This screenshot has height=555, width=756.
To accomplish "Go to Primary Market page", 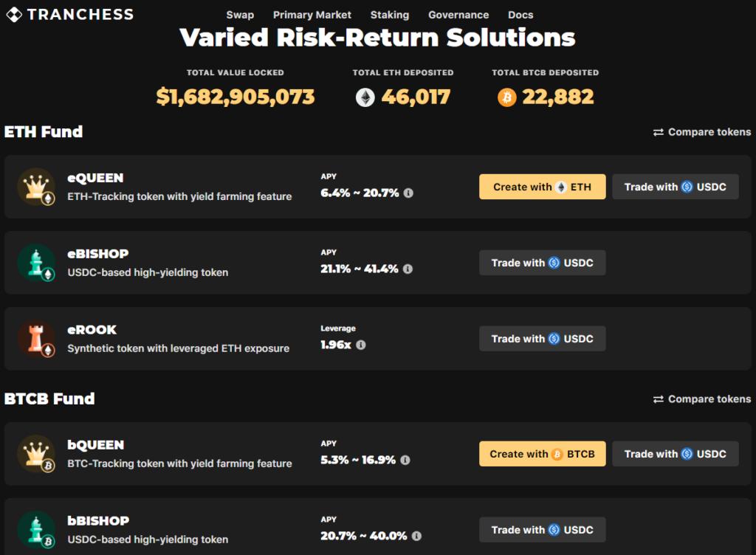I will point(312,15).
